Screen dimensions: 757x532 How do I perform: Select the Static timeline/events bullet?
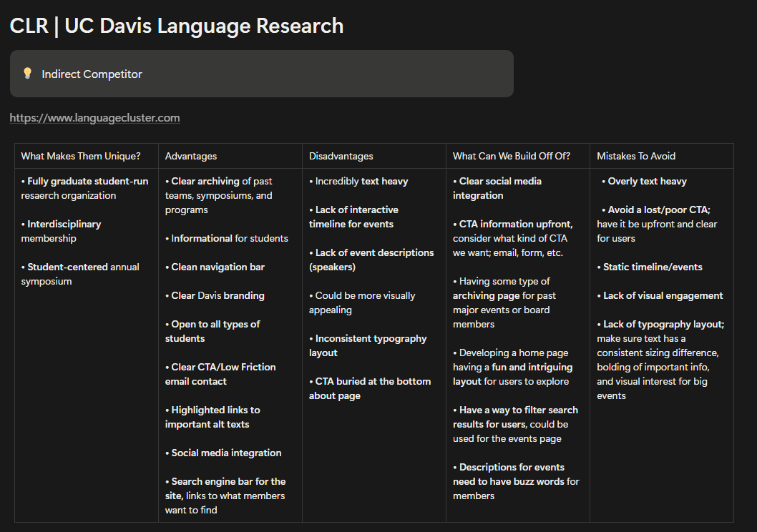pos(650,267)
